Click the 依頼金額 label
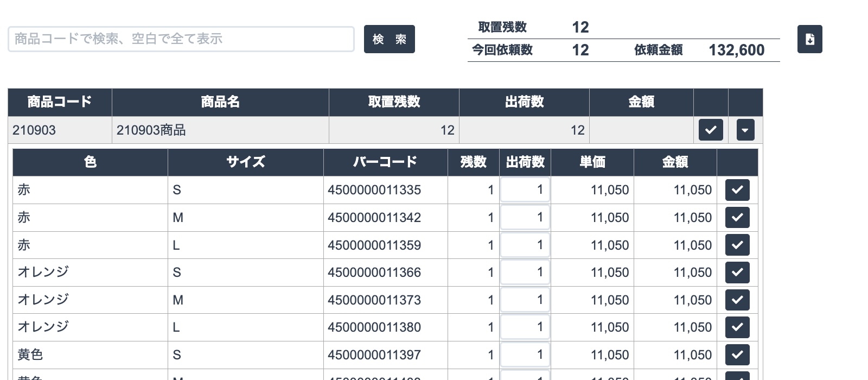The image size is (868, 380). pos(658,50)
